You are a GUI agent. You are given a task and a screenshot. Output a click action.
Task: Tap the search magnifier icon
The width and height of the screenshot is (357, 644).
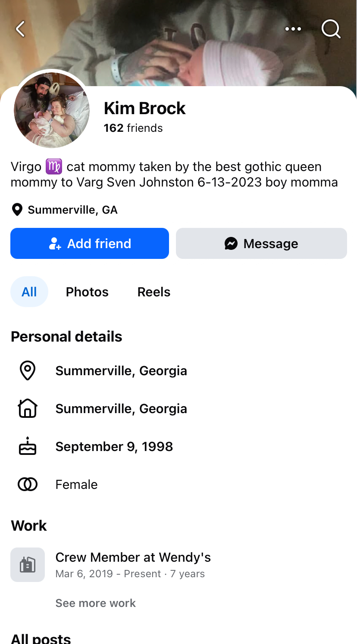pyautogui.click(x=331, y=29)
